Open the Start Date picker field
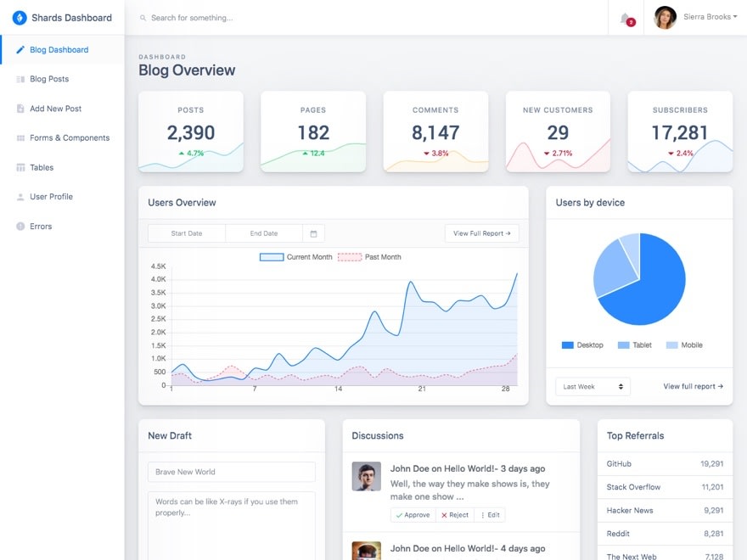The height and width of the screenshot is (560, 747). point(187,233)
